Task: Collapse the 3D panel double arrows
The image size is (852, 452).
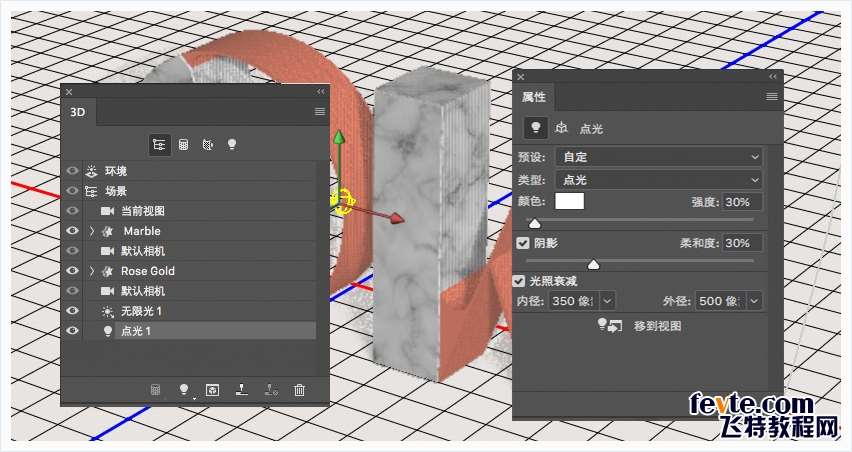Action: [321, 92]
